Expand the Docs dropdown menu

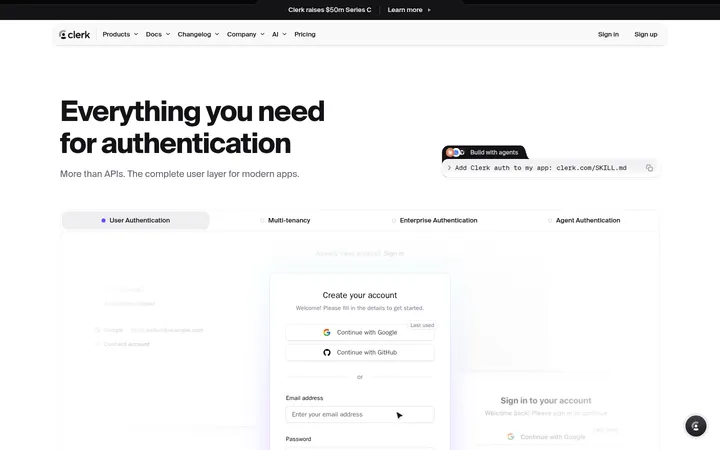158,34
